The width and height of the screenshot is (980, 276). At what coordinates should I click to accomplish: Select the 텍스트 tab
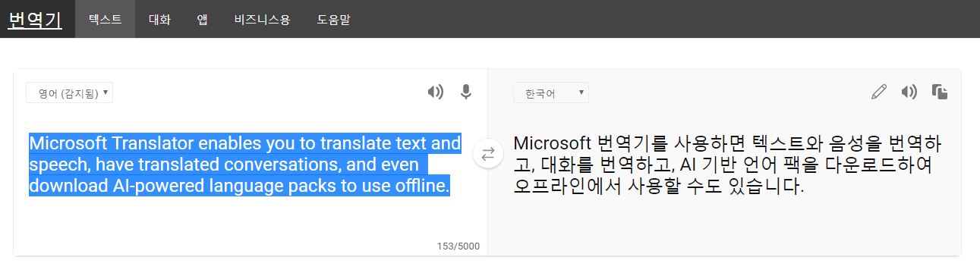tap(105, 19)
